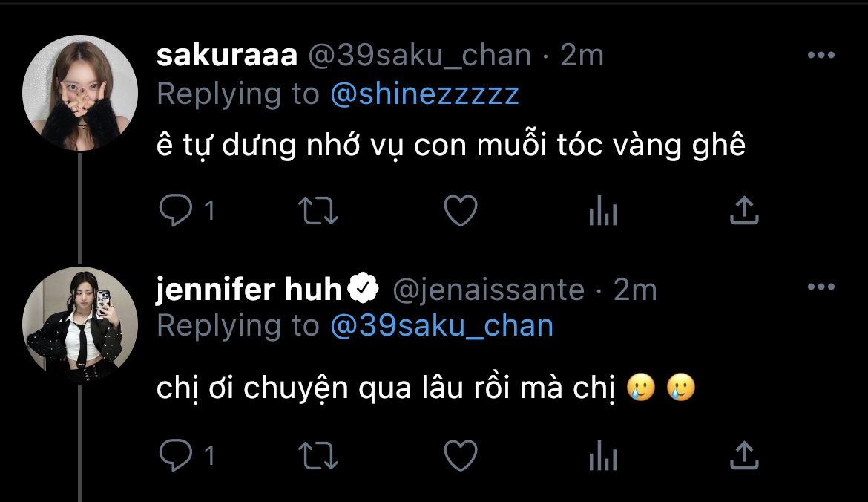
Task: Retweet jennifer huh's reply
Action: click(x=318, y=456)
